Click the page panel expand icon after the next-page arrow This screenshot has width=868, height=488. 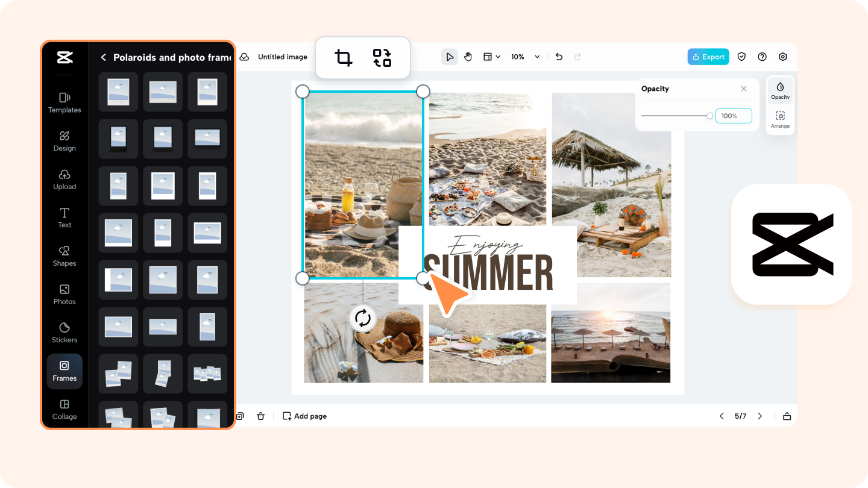[787, 416]
